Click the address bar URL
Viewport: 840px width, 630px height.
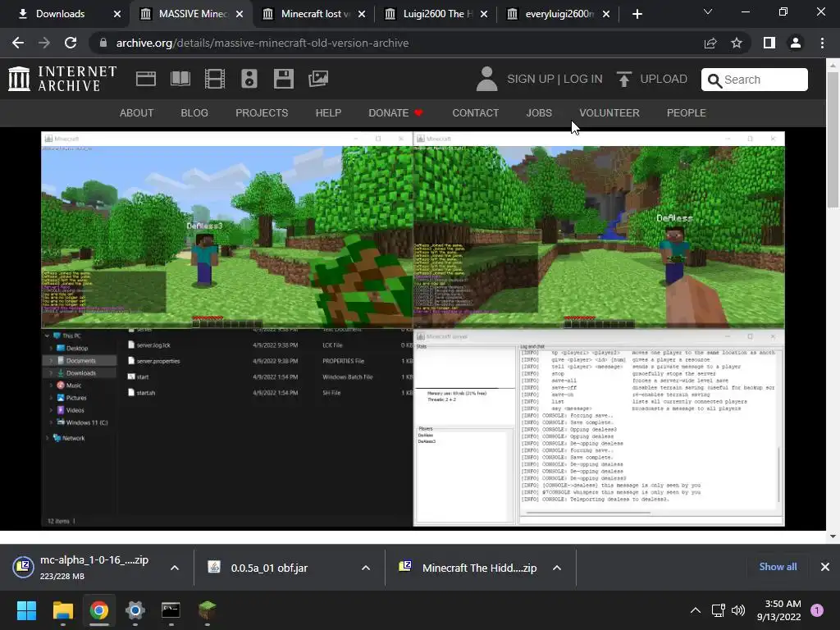coord(262,43)
